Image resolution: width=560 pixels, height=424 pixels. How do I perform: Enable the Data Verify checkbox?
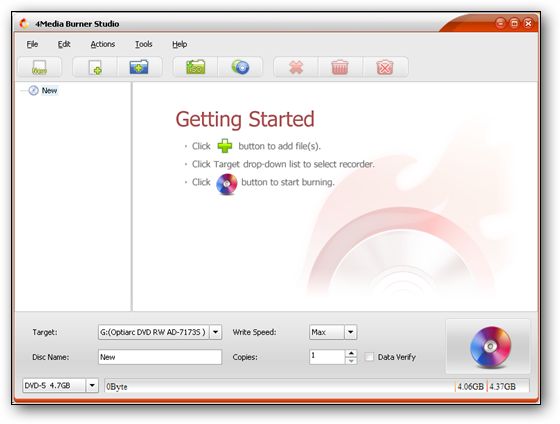[370, 356]
